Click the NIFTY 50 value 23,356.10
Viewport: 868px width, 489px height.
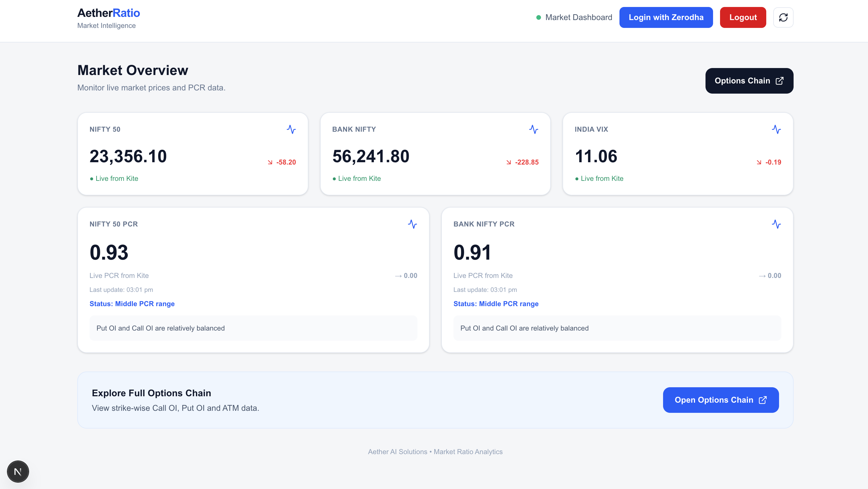tap(128, 156)
